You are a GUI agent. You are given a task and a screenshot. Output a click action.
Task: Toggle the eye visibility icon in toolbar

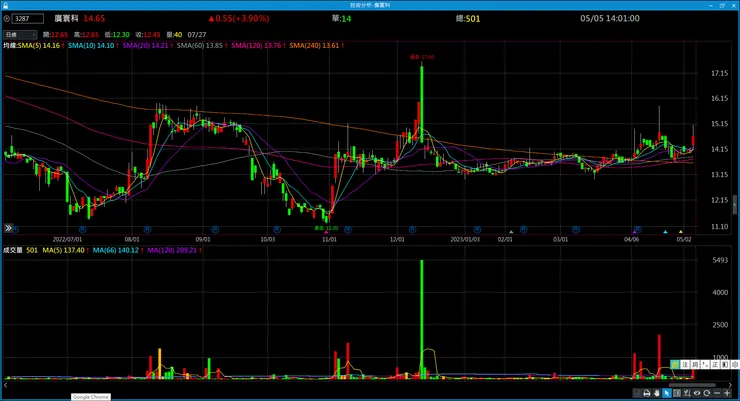(x=697, y=393)
